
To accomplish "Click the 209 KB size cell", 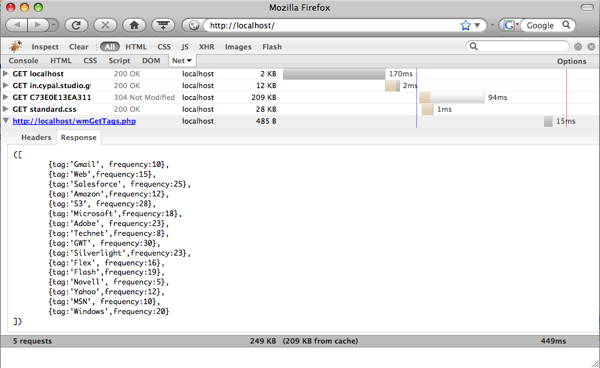I will pyautogui.click(x=264, y=97).
